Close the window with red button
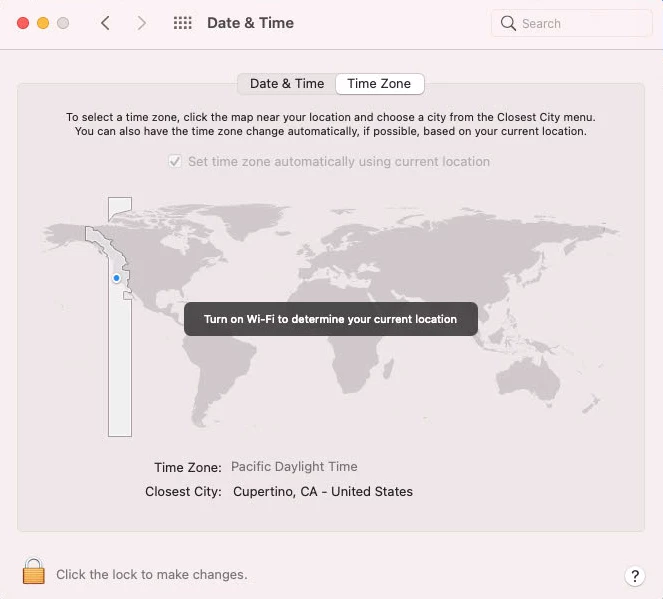 pyautogui.click(x=23, y=23)
